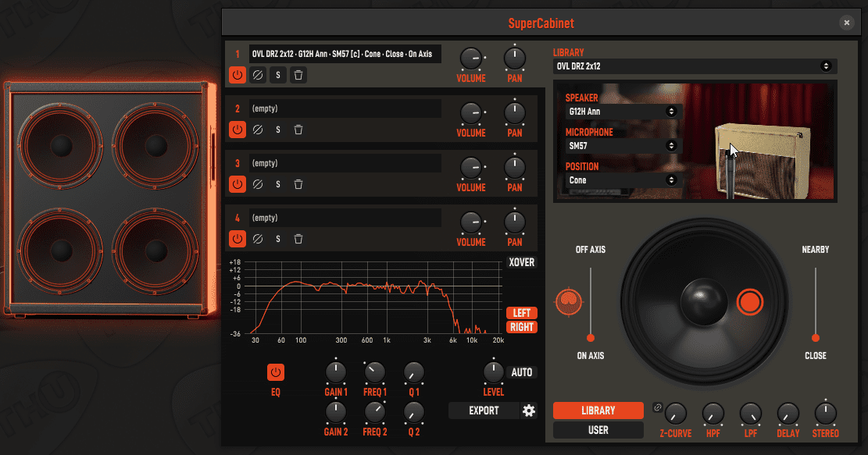Expand the SPEAKER G12H Ann dropdown
The width and height of the screenshot is (868, 455).
point(622,112)
